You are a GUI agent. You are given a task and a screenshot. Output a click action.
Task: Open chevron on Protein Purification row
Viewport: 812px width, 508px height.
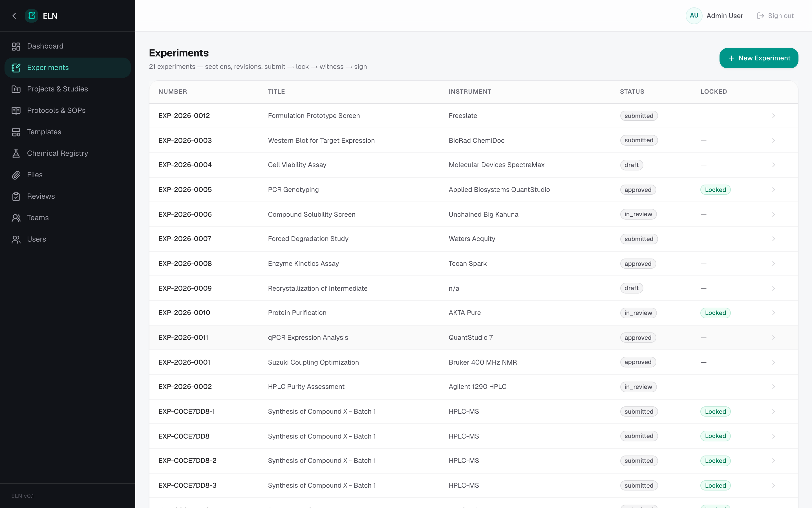773,313
